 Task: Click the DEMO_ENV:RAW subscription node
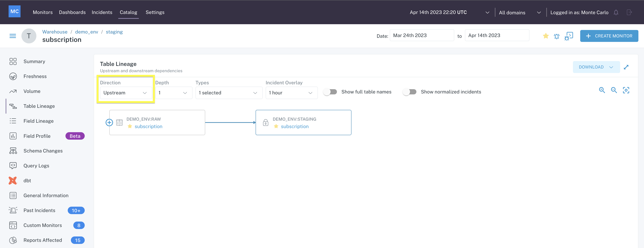[157, 122]
